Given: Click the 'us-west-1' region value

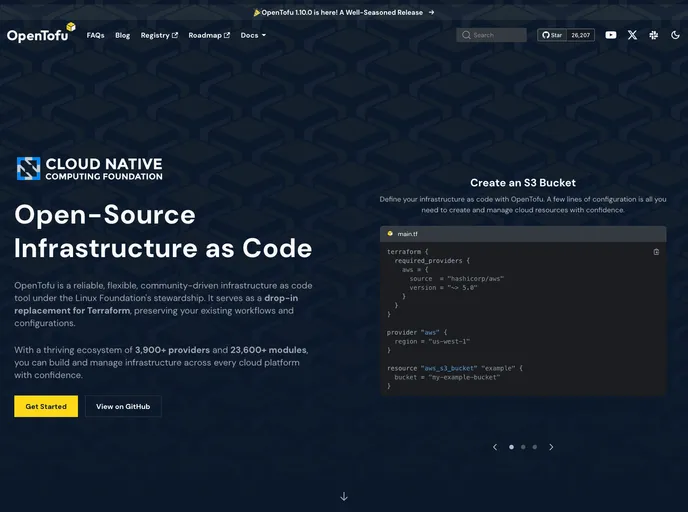Looking at the screenshot, I should [449, 341].
